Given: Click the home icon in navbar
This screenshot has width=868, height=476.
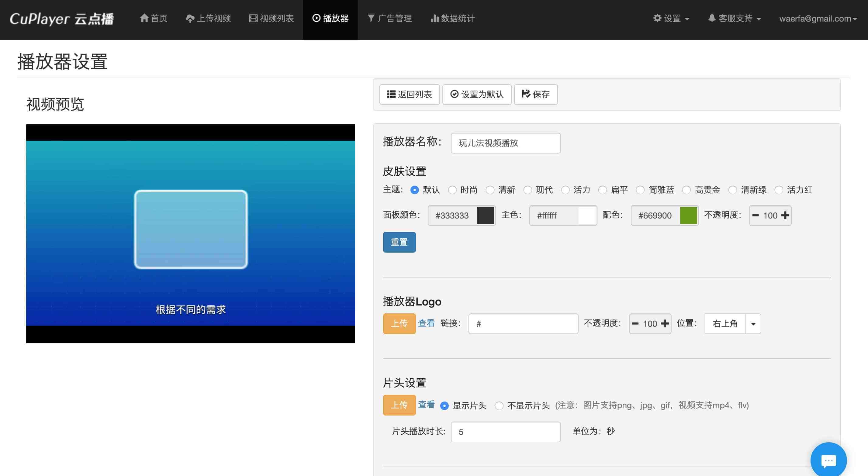Looking at the screenshot, I should pyautogui.click(x=144, y=18).
